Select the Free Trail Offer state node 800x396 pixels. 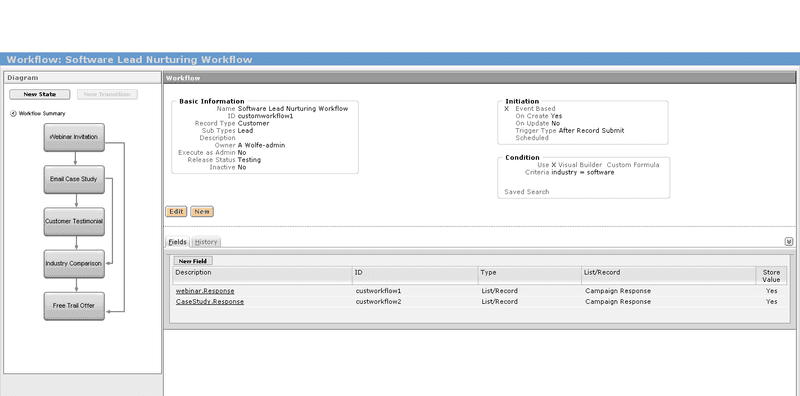[x=74, y=306]
